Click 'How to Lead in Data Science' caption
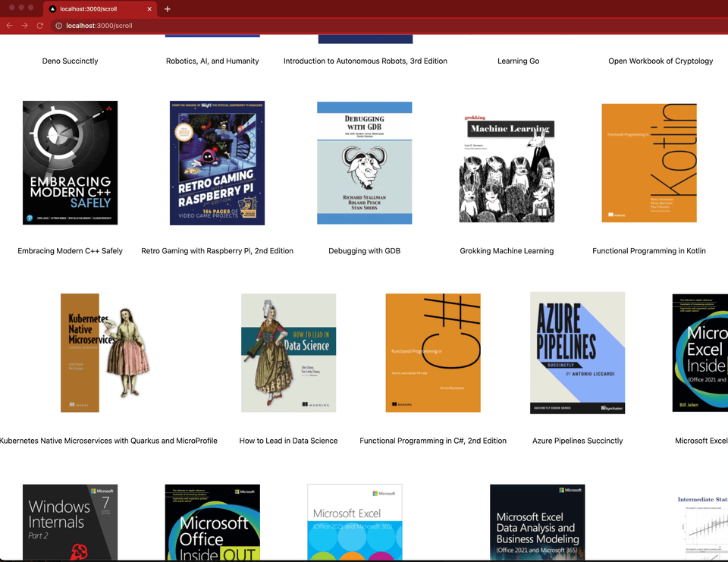 [x=288, y=441]
